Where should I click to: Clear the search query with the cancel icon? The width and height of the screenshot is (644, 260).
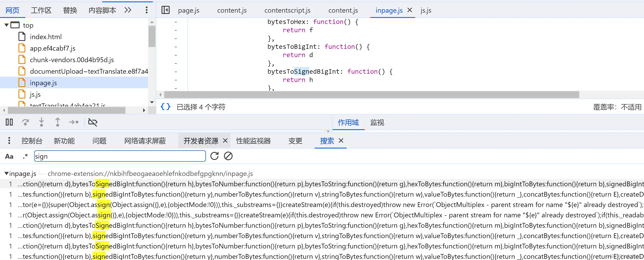[228, 156]
